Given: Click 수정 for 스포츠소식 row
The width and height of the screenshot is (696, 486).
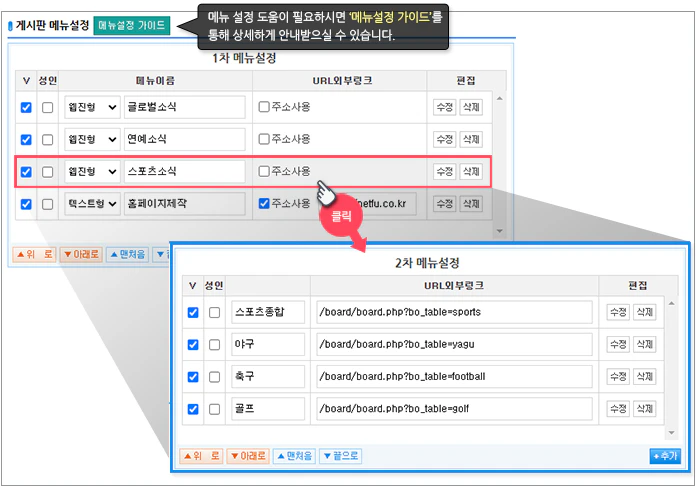Looking at the screenshot, I should tap(444, 171).
